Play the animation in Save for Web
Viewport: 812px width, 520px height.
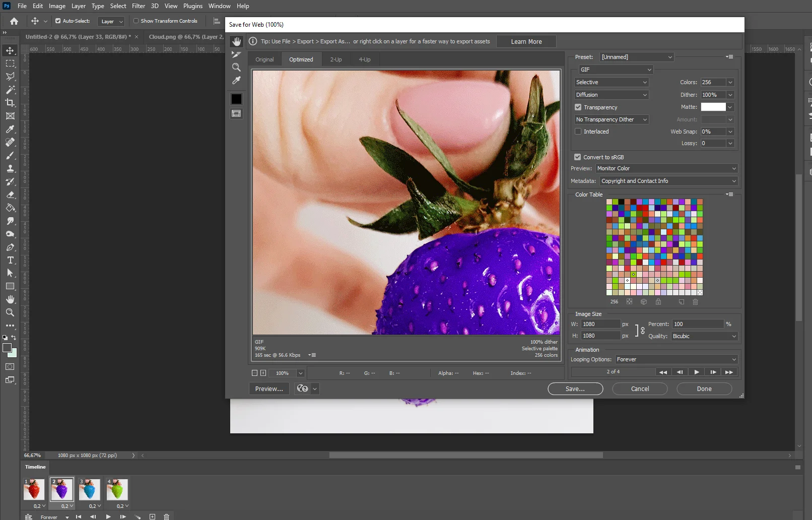696,372
